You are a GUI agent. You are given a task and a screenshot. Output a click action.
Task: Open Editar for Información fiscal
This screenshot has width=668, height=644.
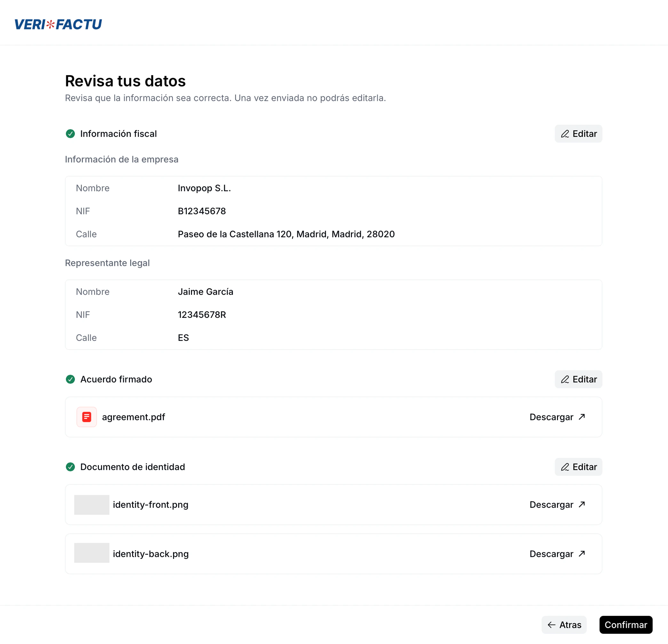click(x=578, y=134)
